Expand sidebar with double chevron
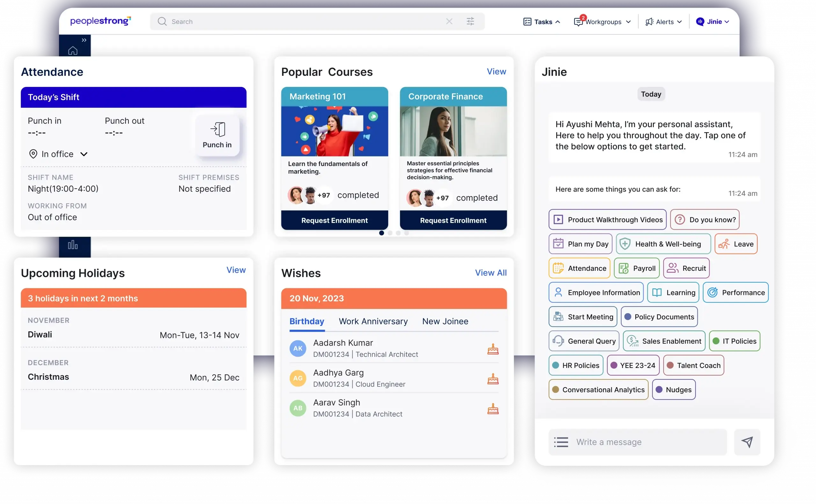This screenshot has width=816, height=504. tap(84, 40)
